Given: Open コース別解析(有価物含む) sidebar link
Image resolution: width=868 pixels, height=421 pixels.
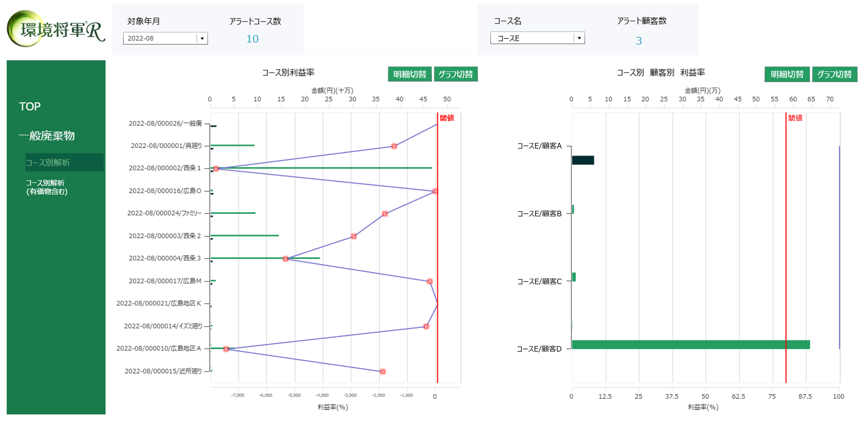Looking at the screenshot, I should point(47,187).
